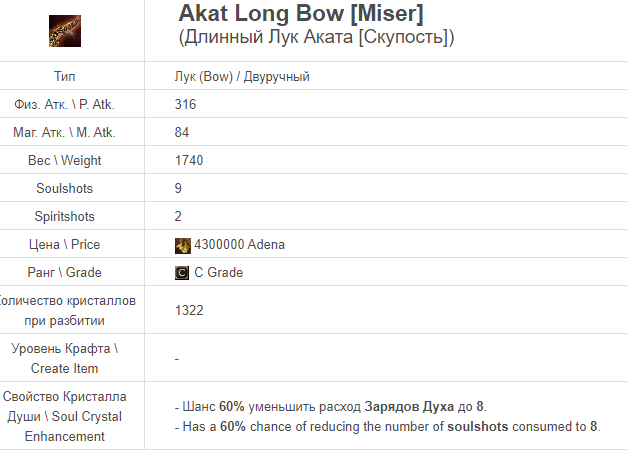Click the M. Atk. value 84

coord(182,132)
